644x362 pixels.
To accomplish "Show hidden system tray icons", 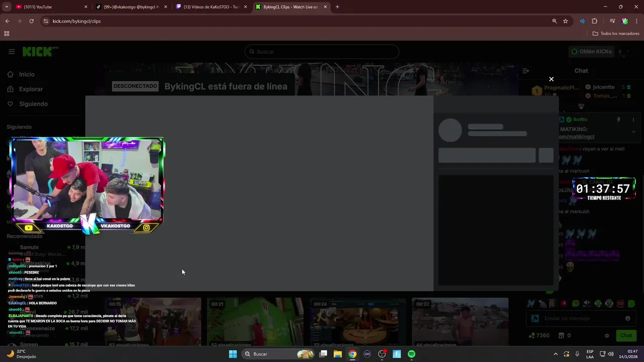I will (x=555, y=354).
